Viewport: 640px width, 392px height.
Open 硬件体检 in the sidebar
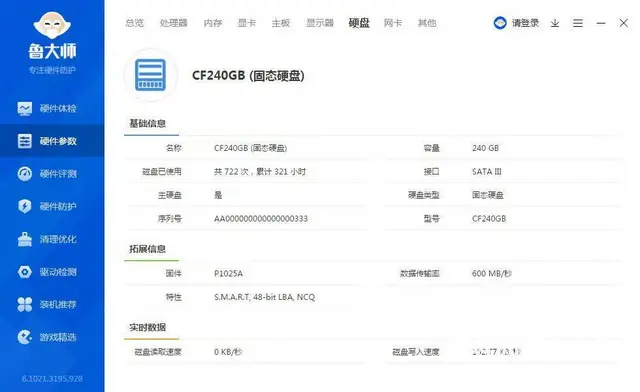point(52,109)
